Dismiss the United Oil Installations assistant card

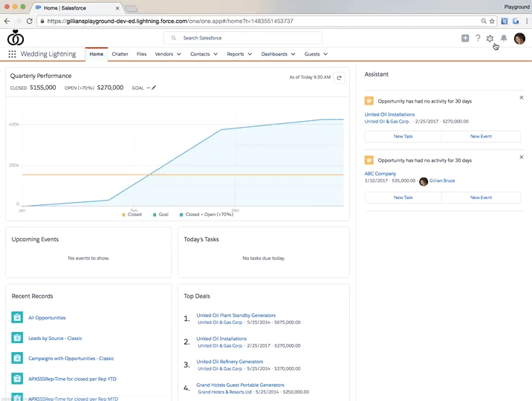(x=522, y=97)
